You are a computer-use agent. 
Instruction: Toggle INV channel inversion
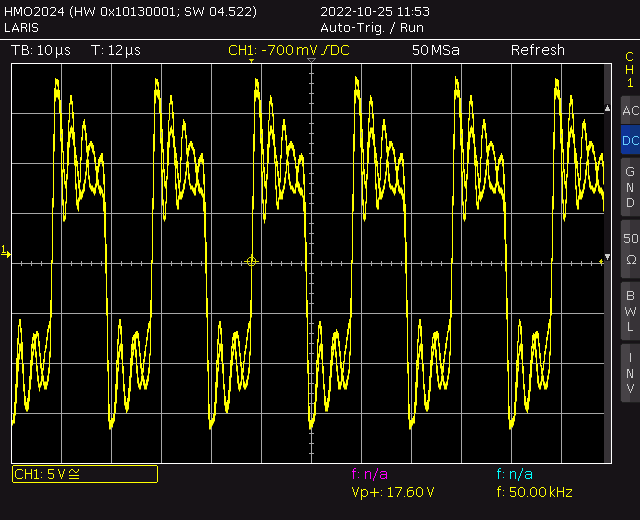pos(630,373)
